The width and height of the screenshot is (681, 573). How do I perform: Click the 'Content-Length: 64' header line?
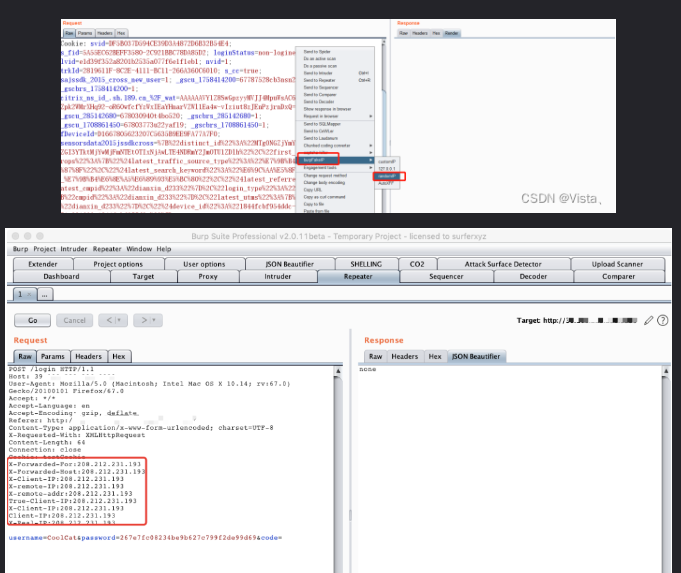point(47,442)
